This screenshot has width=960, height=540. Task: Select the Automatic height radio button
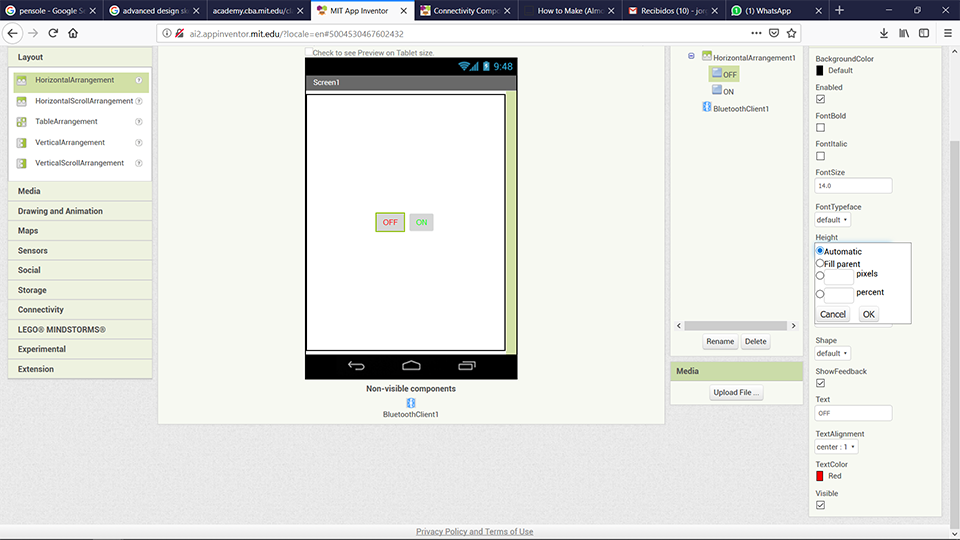820,250
